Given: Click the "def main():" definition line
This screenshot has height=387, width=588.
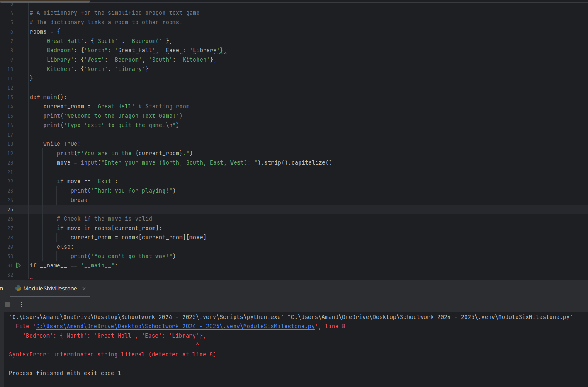Looking at the screenshot, I should click(48, 97).
